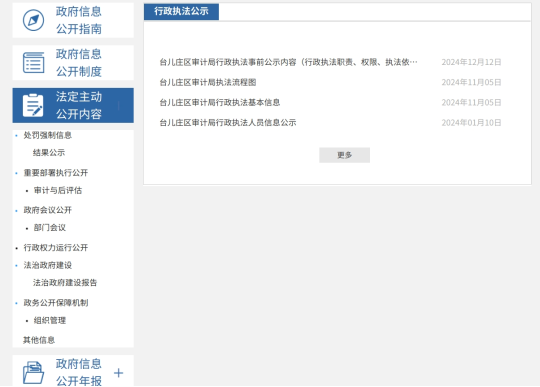Select 政务公开保障机制 in the sidebar
The image size is (540, 387).
click(x=56, y=303)
